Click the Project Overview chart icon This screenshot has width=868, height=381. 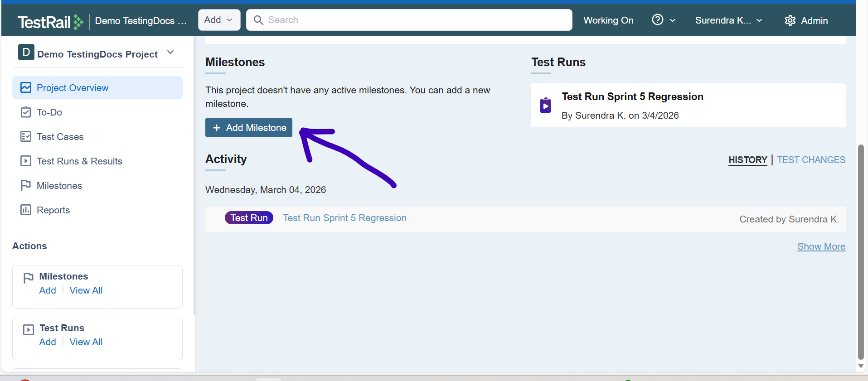pos(26,88)
